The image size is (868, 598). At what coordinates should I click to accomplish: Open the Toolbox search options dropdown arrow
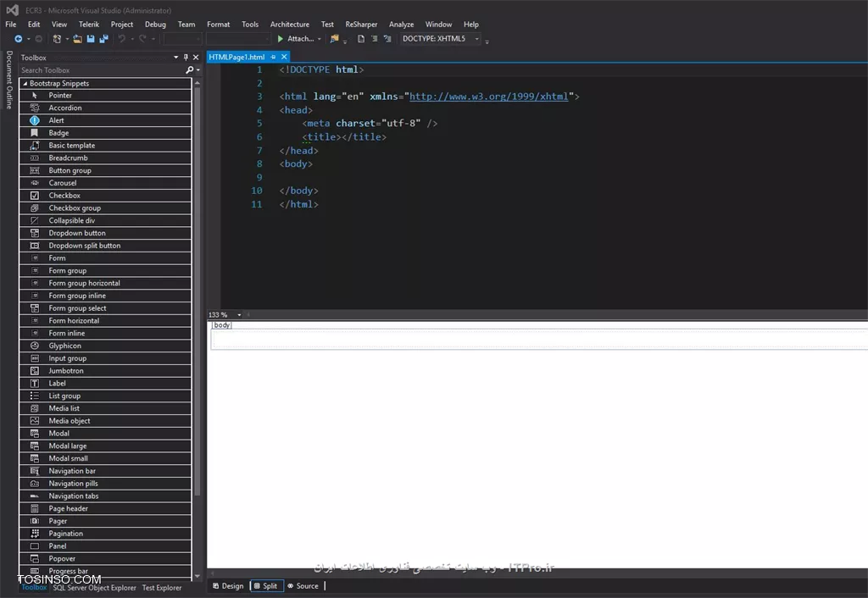(x=198, y=70)
